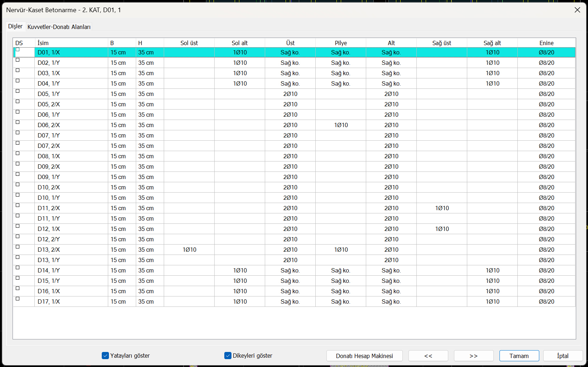Viewport: 588px width, 367px height.
Task: Click Alt cell 2Ø10 in row D08, 1/X
Action: (391, 156)
